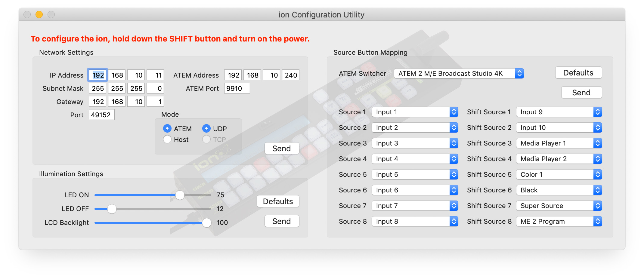
Task: Click the first Gateway octet field
Action: click(x=98, y=102)
